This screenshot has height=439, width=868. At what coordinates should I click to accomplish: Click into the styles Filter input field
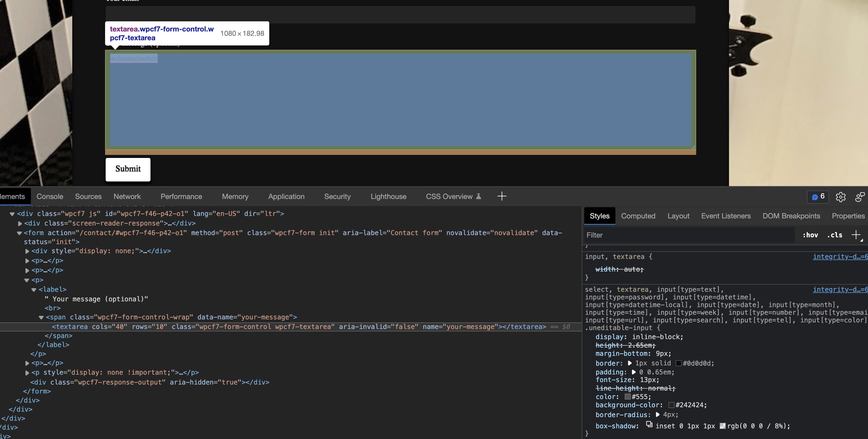[687, 235]
